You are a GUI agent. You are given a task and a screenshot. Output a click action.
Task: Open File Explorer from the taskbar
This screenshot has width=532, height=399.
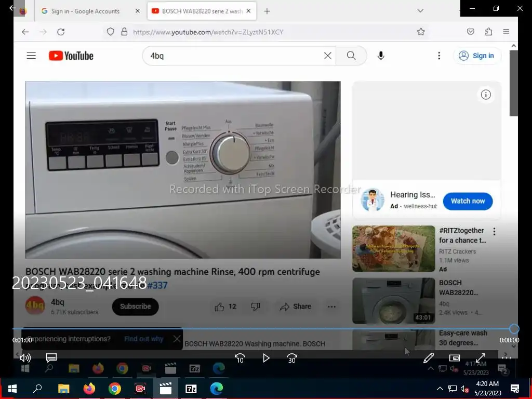click(63, 388)
